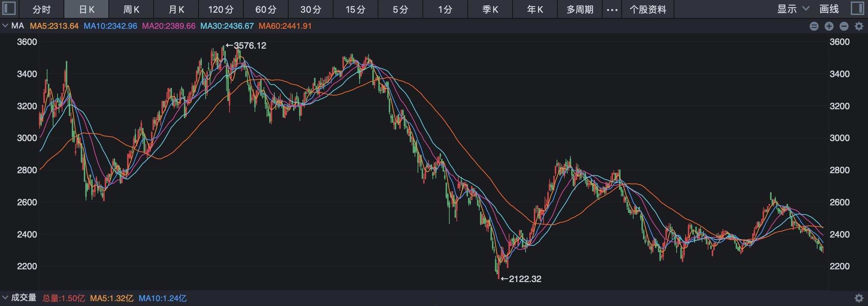Viewport: 868px width, 306px height.
Task: Click the 2122.32 low price marker
Action: point(521,279)
